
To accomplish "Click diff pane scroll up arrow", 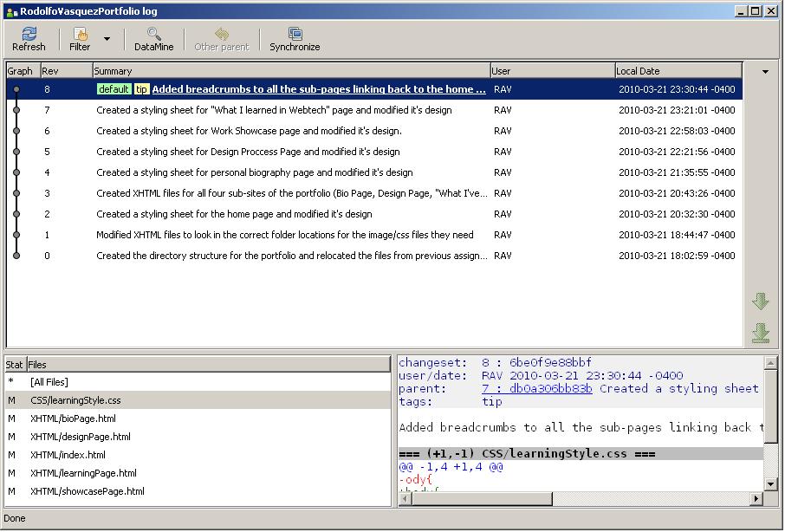I will tap(770, 362).
